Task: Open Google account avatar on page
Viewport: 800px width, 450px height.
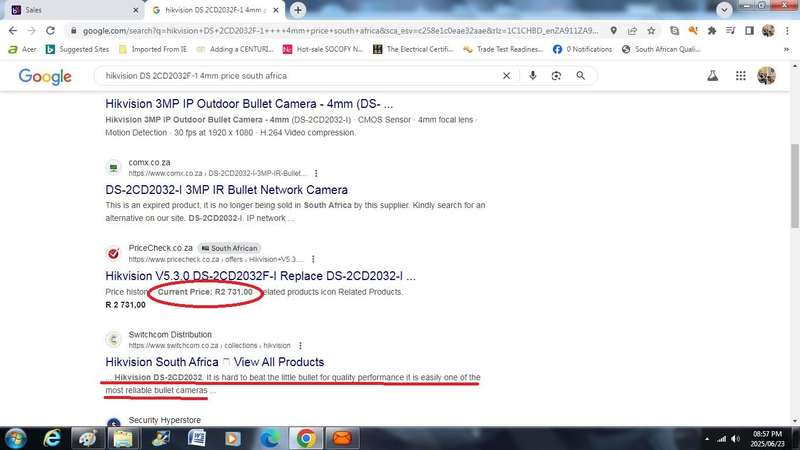Action: (766, 76)
